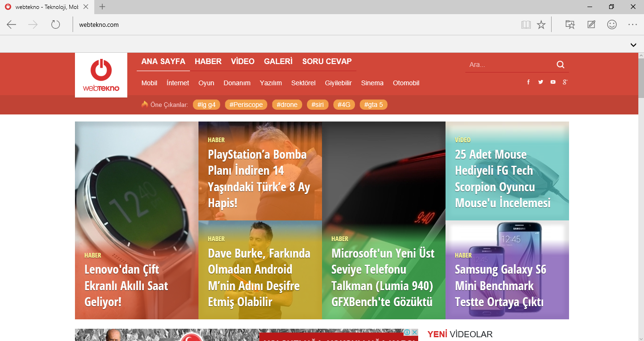Click the address bar showing webtekno.com
The image size is (644, 341).
coord(295,24)
